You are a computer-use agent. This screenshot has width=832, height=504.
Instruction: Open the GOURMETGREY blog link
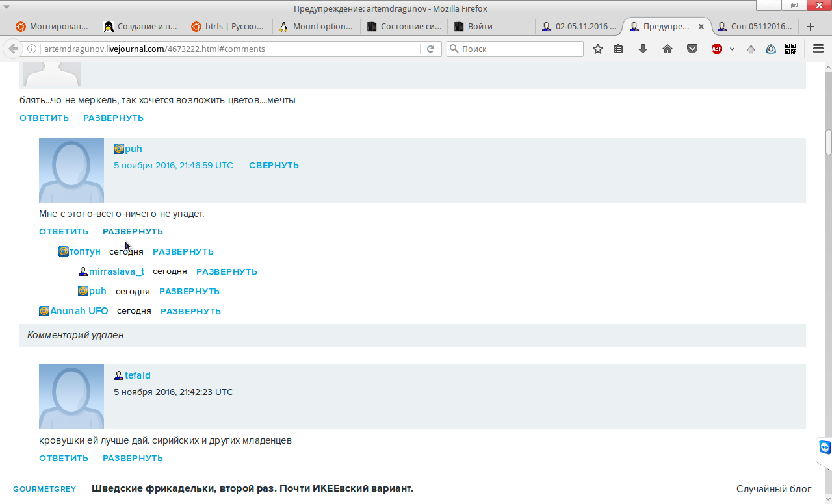pos(44,488)
